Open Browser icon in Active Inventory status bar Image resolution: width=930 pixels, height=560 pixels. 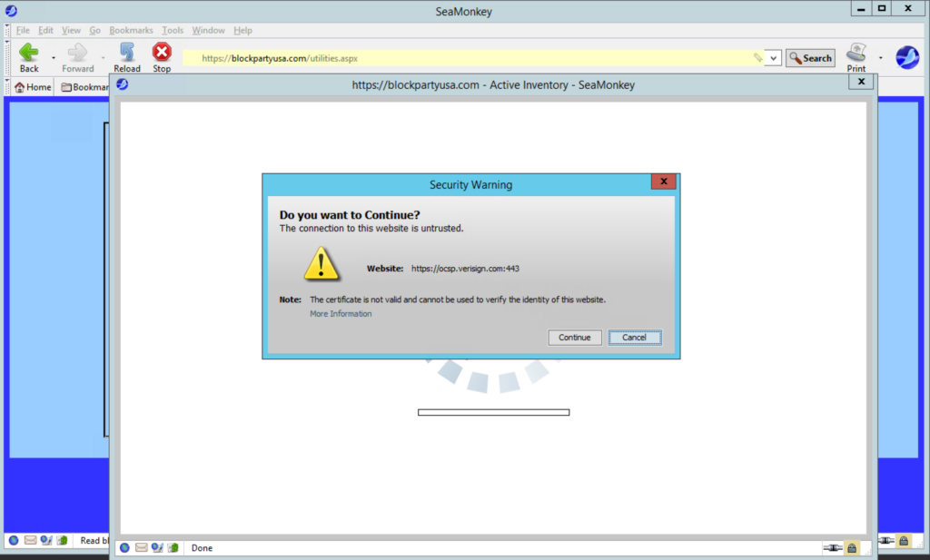tap(124, 547)
